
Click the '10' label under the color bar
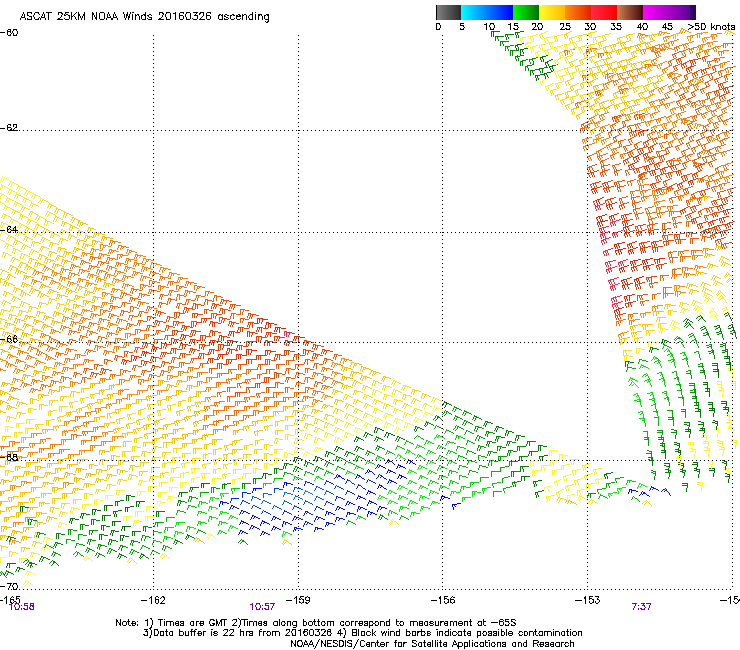(489, 26)
